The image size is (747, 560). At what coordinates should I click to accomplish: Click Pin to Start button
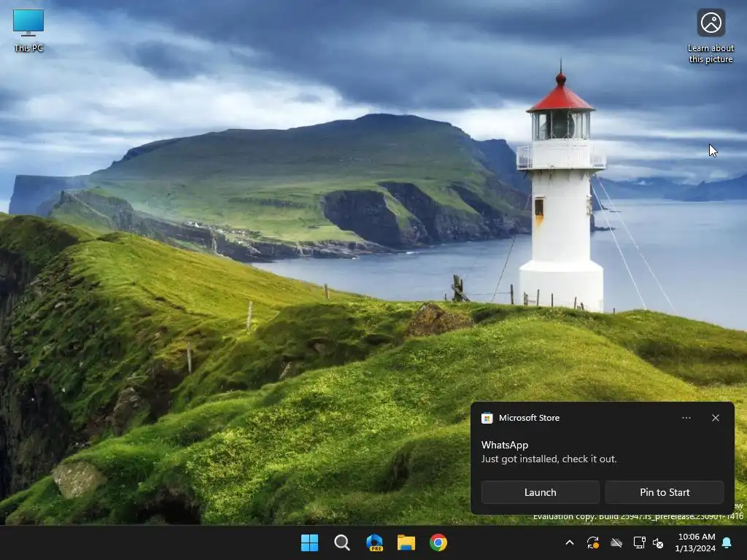click(x=665, y=492)
